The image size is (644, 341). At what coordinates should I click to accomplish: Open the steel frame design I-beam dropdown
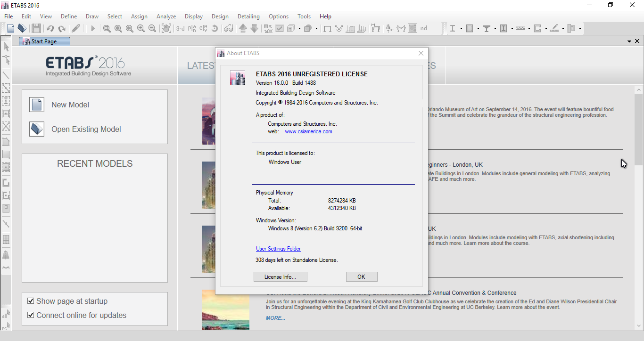click(461, 29)
